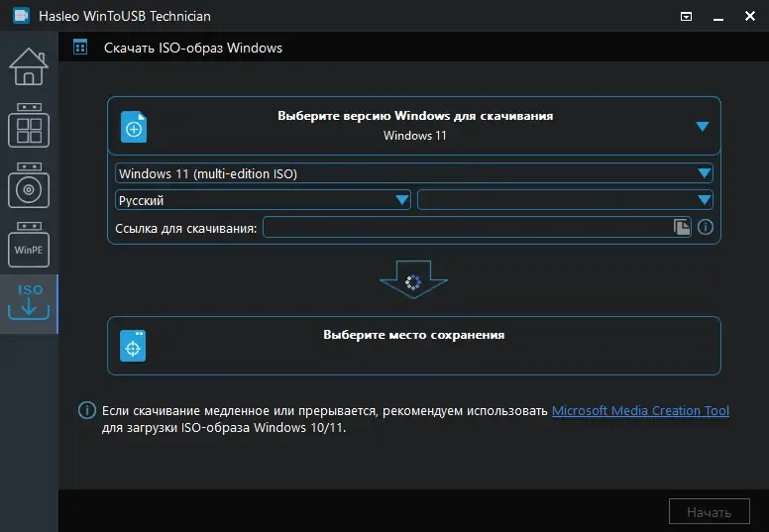Screen dimensions: 769x532
Task: Click the download arrow with loading spinner
Action: coord(413,279)
